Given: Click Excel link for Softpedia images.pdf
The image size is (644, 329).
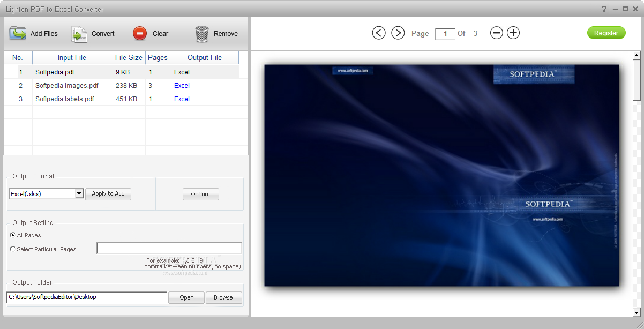Looking at the screenshot, I should coord(182,85).
